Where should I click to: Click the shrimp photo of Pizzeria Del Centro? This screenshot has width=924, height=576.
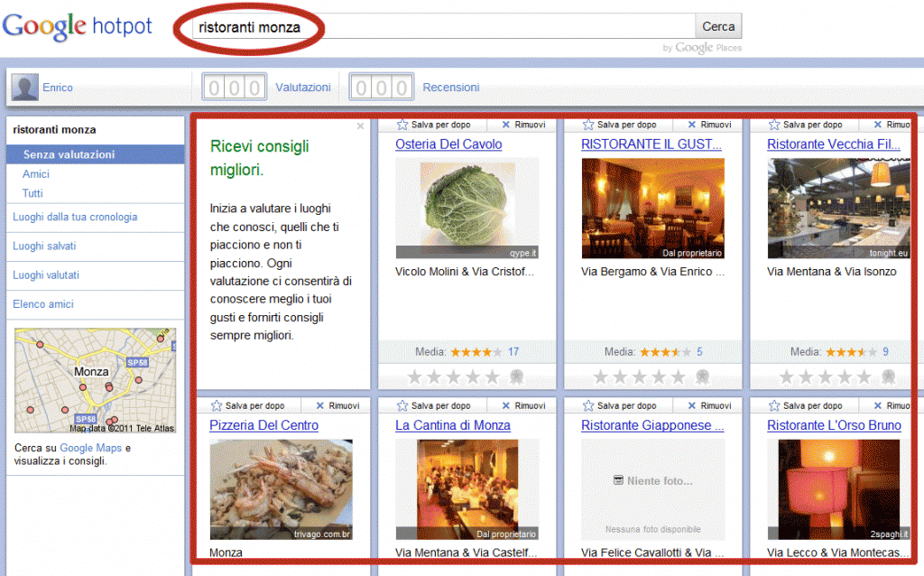point(282,489)
